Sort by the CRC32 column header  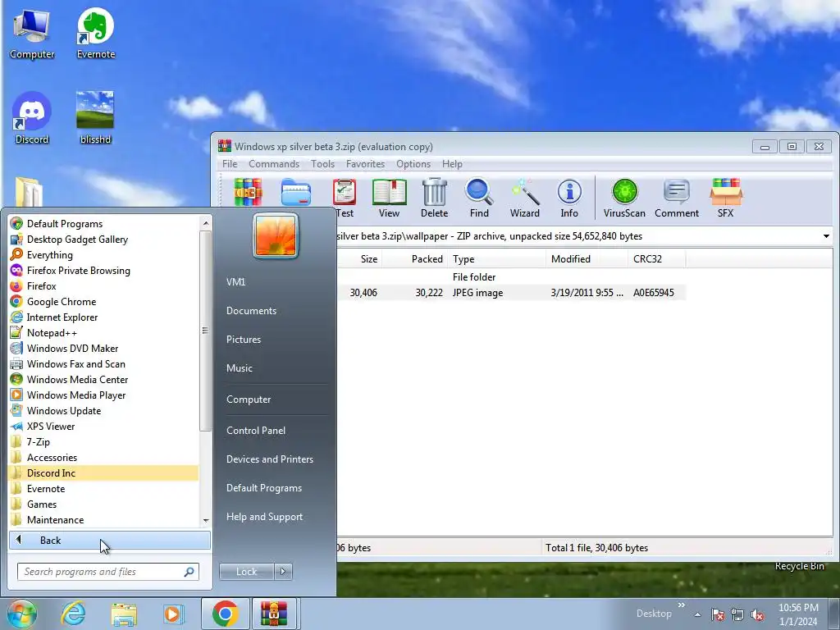point(657,259)
